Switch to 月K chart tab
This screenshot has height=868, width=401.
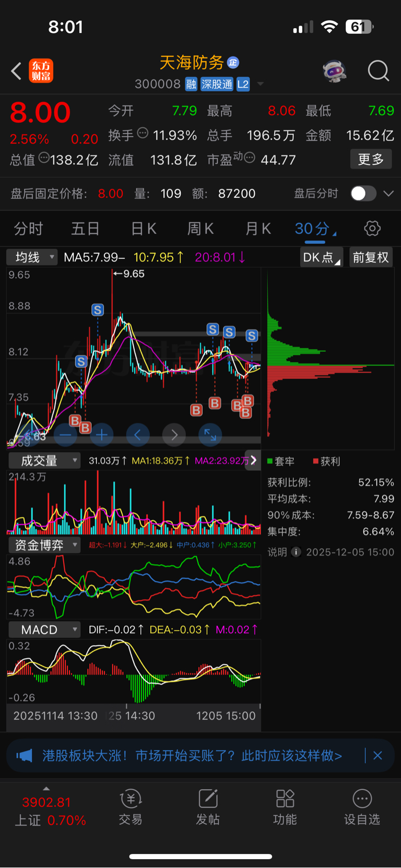(258, 229)
